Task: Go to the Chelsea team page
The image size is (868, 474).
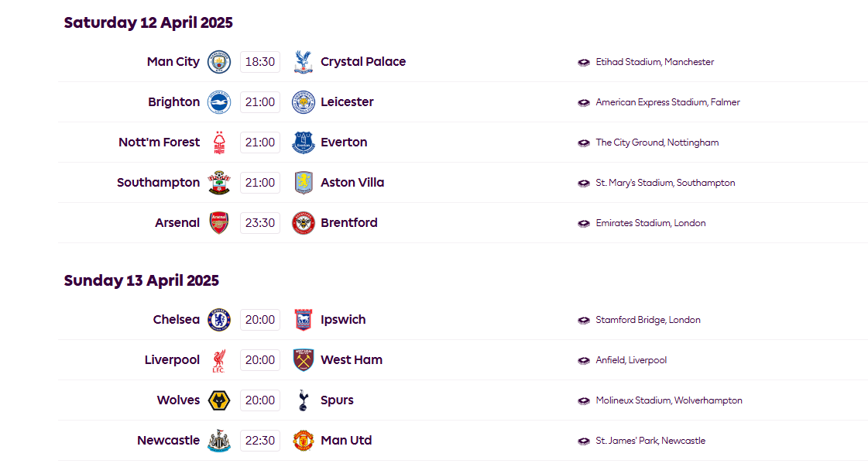Action: pos(176,320)
